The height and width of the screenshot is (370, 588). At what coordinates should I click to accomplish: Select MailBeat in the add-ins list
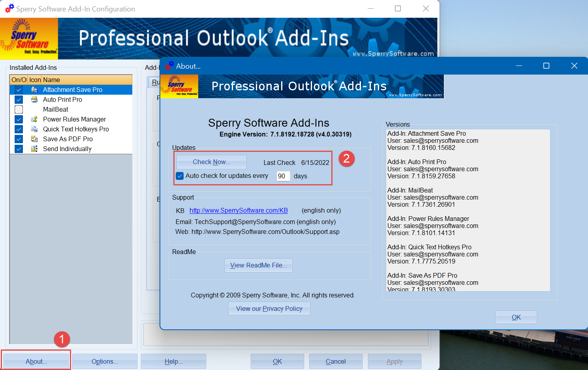coord(71,109)
